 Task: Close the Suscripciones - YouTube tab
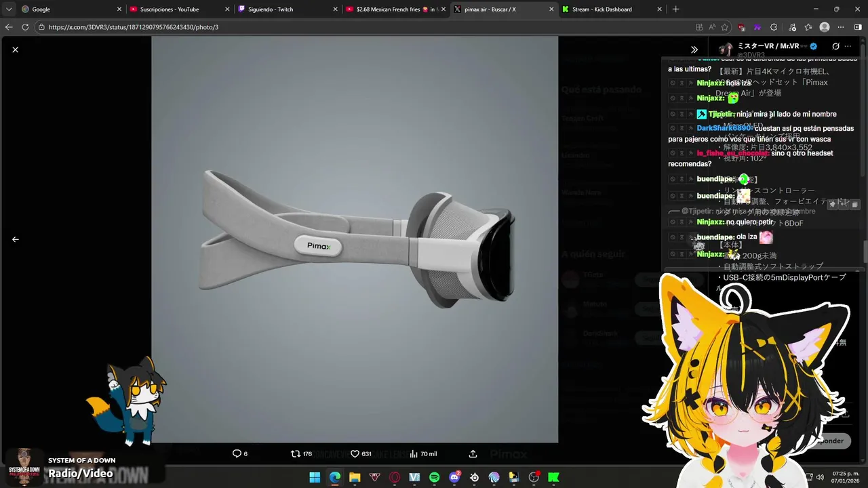[x=228, y=9]
